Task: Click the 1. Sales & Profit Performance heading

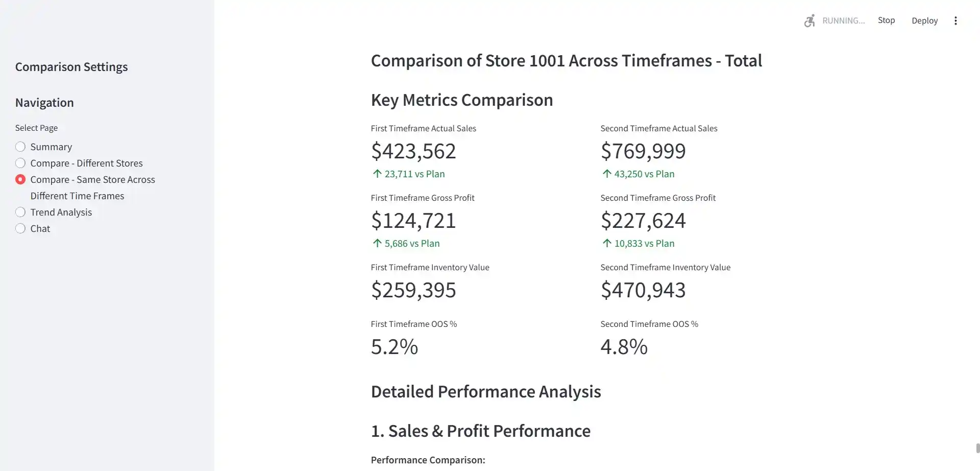Action: click(480, 430)
